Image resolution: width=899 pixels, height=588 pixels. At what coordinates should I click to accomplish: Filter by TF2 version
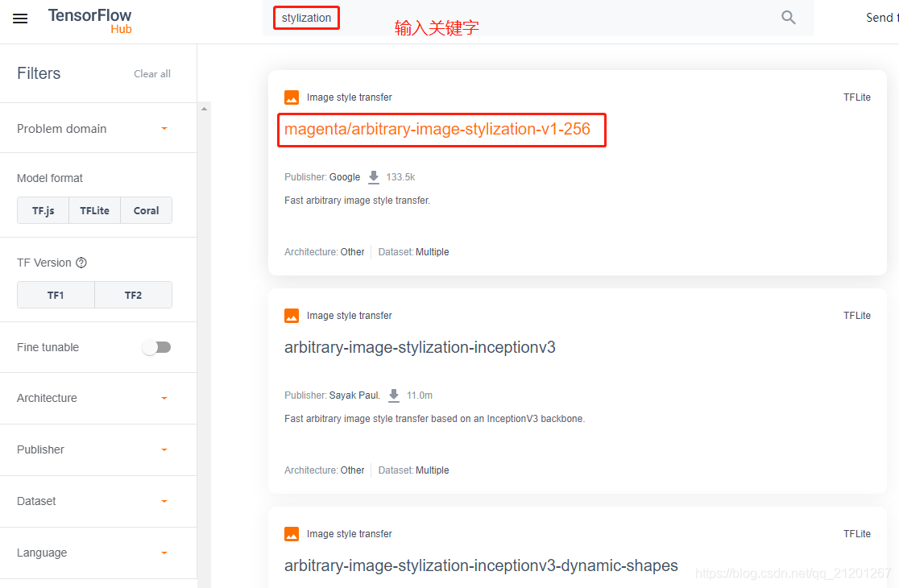pyautogui.click(x=133, y=295)
